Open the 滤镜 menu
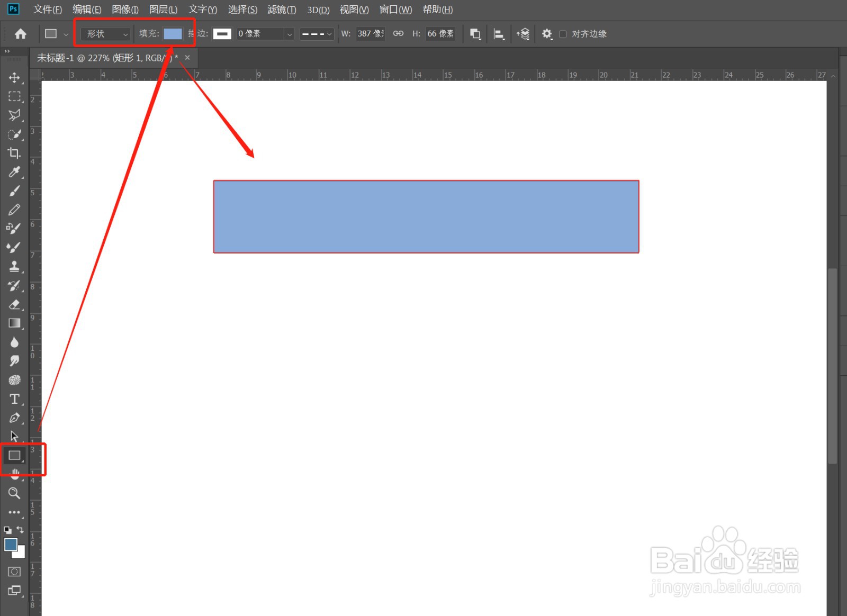The image size is (847, 616). pyautogui.click(x=282, y=10)
